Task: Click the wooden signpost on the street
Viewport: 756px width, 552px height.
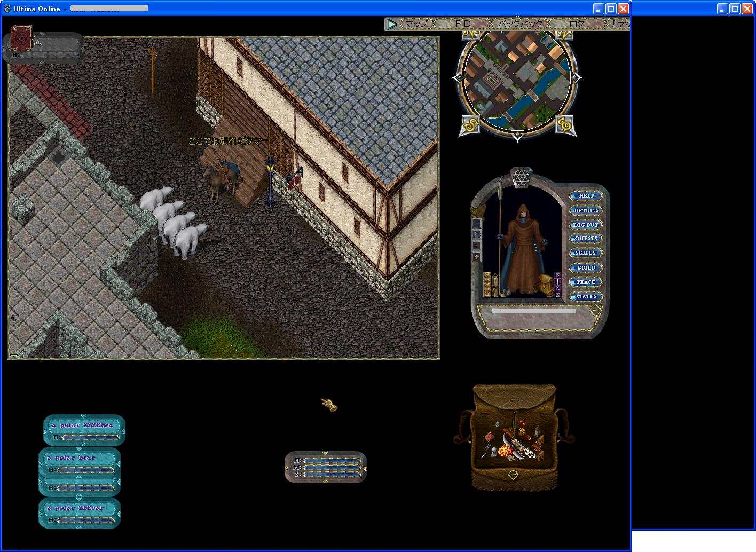Action: coord(153,69)
